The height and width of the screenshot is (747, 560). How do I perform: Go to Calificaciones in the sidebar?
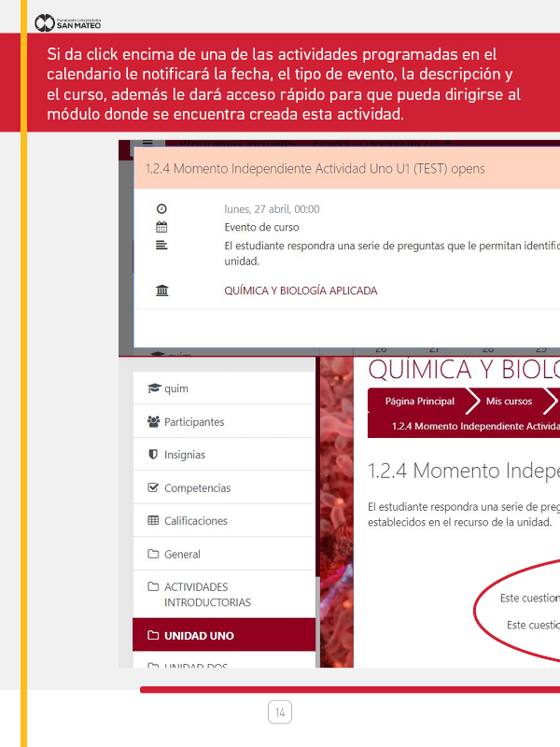click(195, 521)
